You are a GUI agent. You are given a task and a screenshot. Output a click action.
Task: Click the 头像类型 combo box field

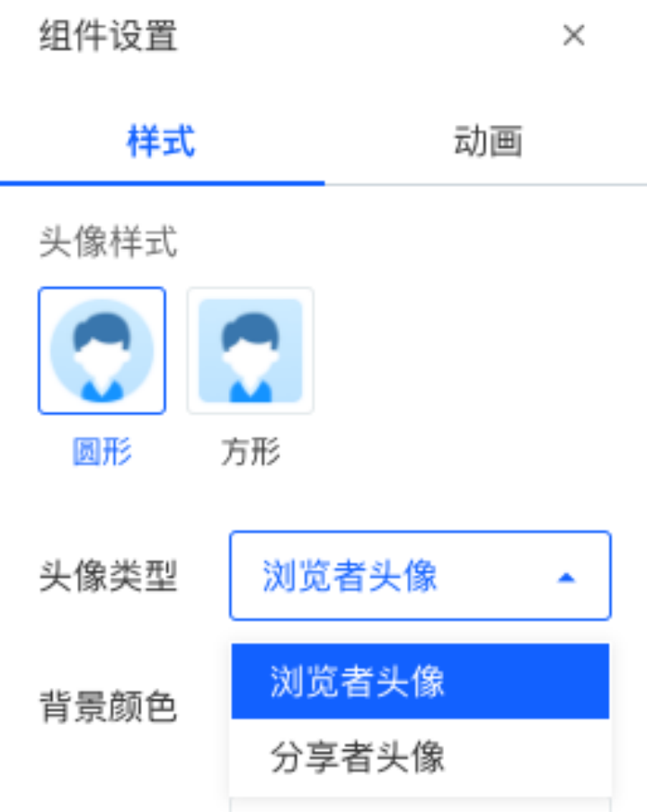(x=421, y=576)
